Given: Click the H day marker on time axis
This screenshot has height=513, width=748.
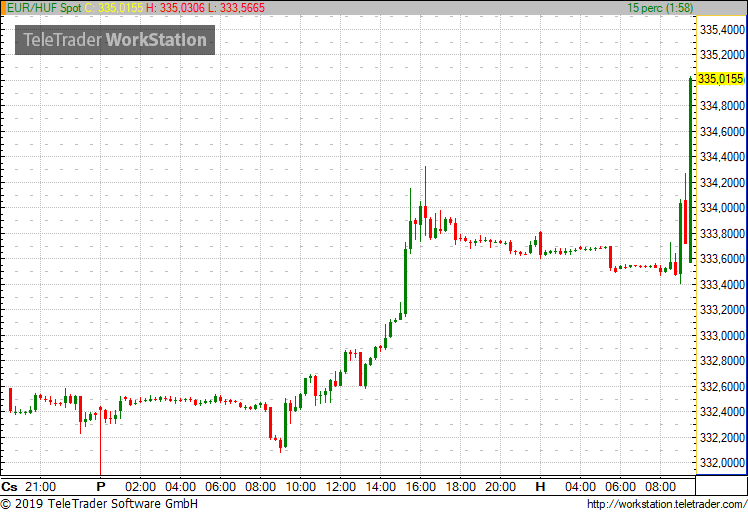Looking at the screenshot, I should [540, 487].
